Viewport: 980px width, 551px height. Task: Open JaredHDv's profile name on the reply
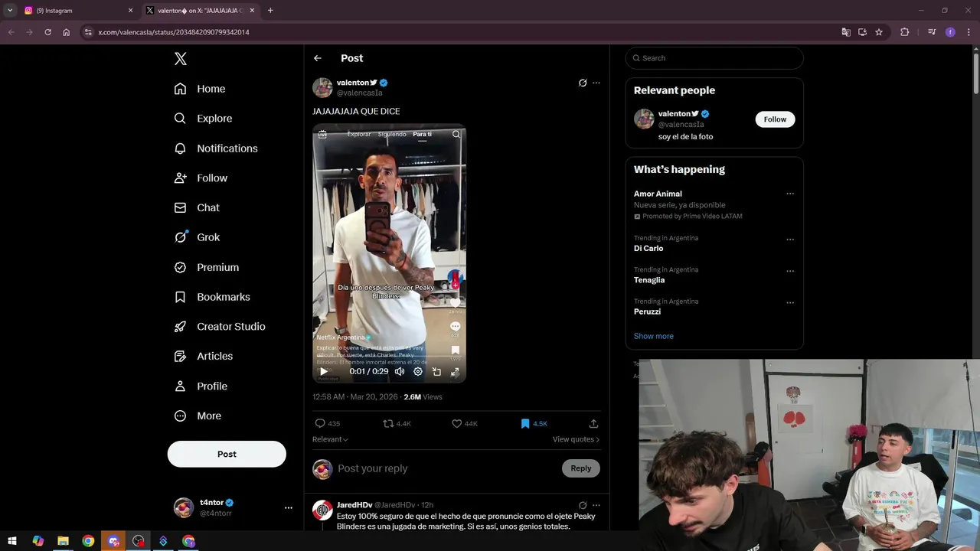coord(354,505)
